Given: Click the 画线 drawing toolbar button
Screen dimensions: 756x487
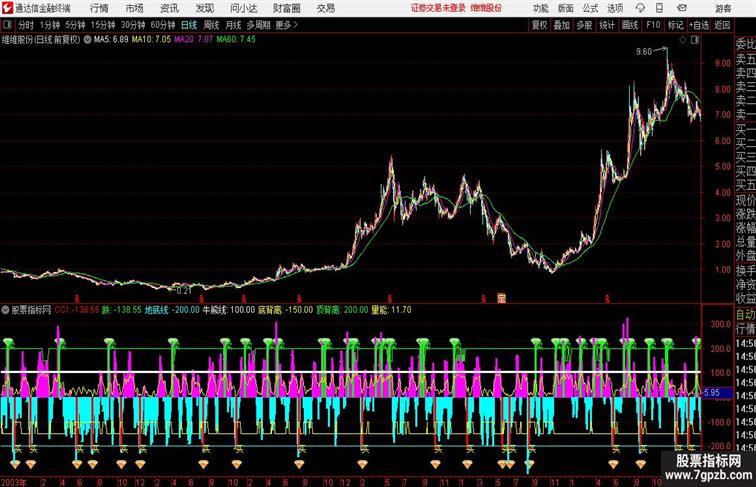Looking at the screenshot, I should pos(630,25).
